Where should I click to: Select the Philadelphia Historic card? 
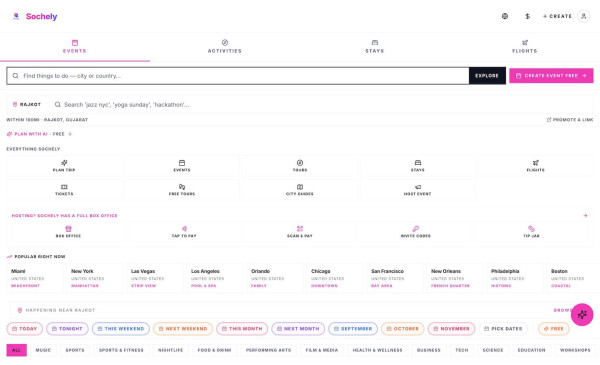(515, 278)
